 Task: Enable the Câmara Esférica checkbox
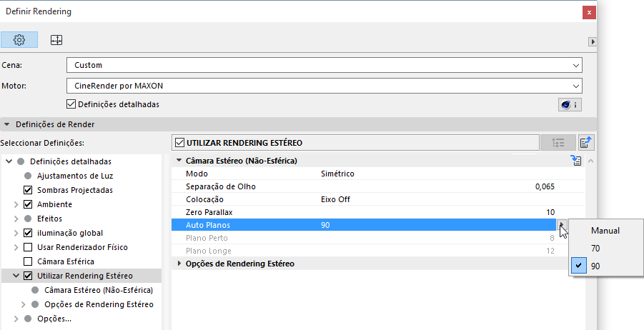(28, 261)
